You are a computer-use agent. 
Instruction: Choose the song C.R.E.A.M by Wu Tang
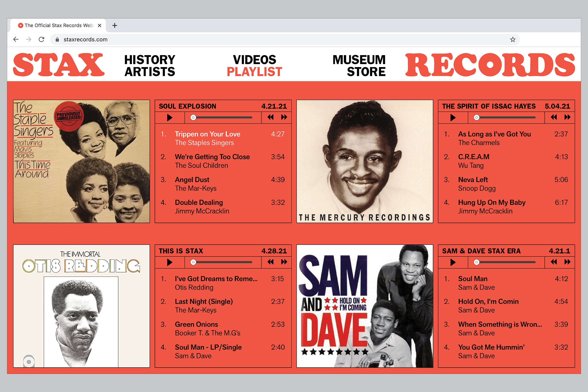click(474, 157)
